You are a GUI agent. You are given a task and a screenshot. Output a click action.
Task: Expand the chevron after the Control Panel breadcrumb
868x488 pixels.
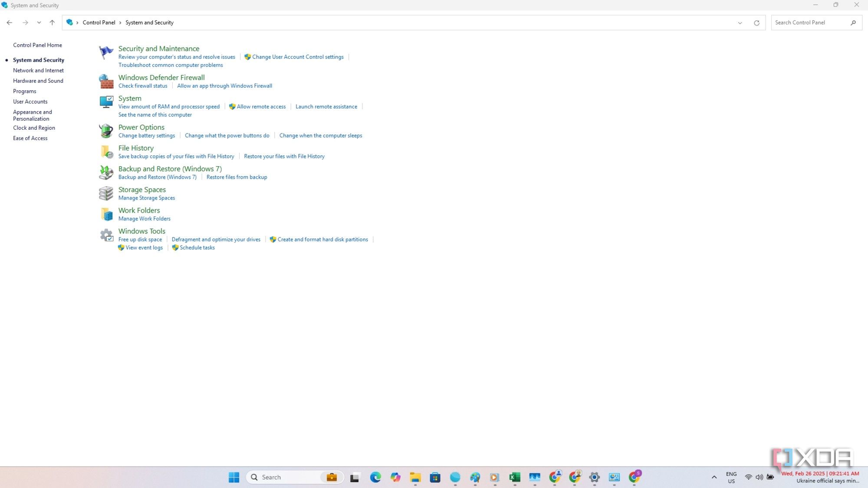click(120, 23)
